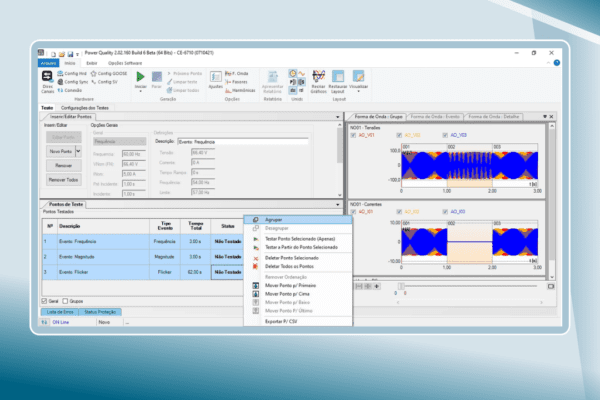Image resolution: width=600 pixels, height=400 pixels.
Task: Open Inserir/Editar Pontos panel dropdown arrow
Action: click(338, 117)
